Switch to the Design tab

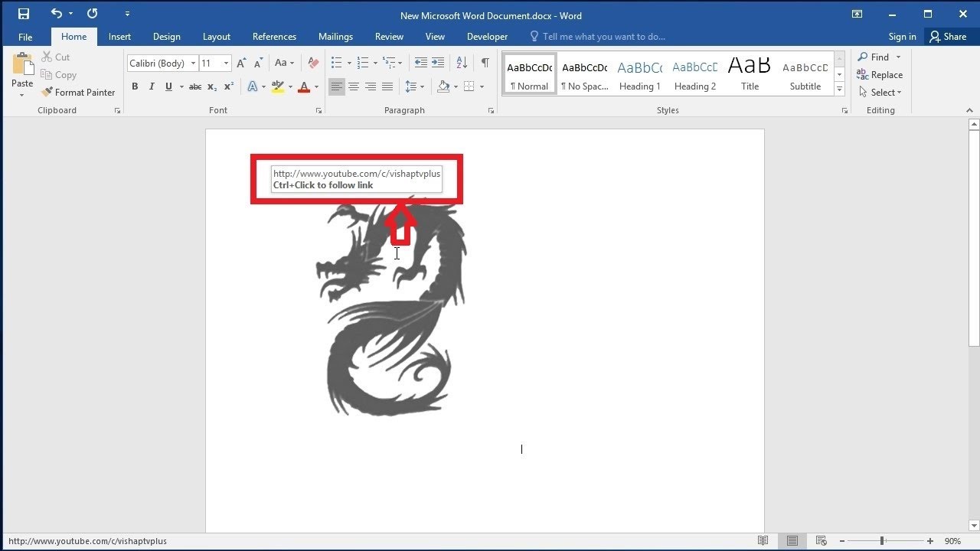click(166, 37)
